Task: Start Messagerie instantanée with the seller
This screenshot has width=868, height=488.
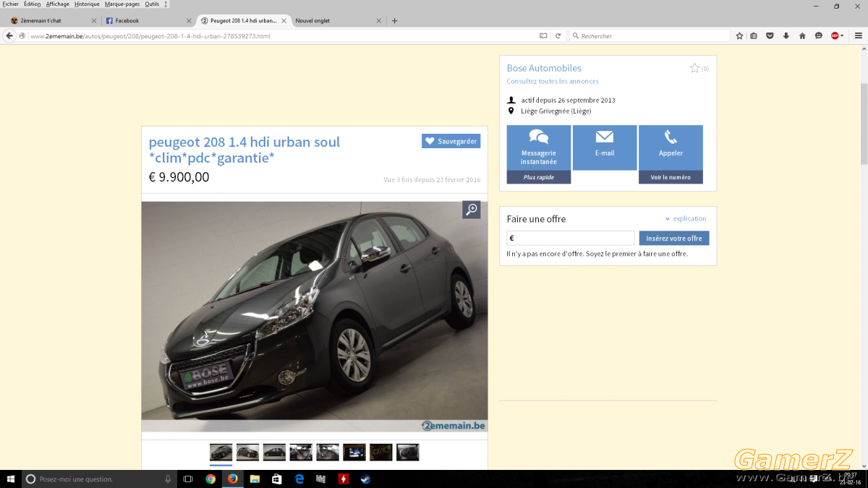Action: pyautogui.click(x=539, y=154)
